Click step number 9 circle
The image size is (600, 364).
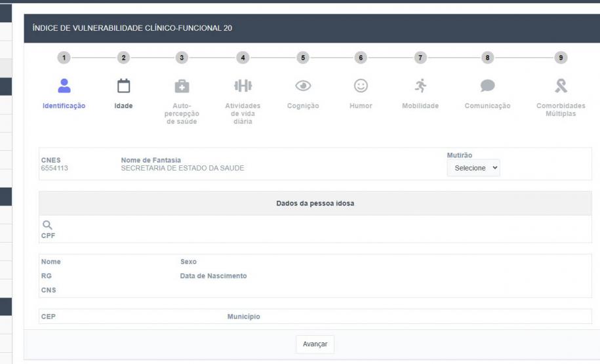coord(561,58)
